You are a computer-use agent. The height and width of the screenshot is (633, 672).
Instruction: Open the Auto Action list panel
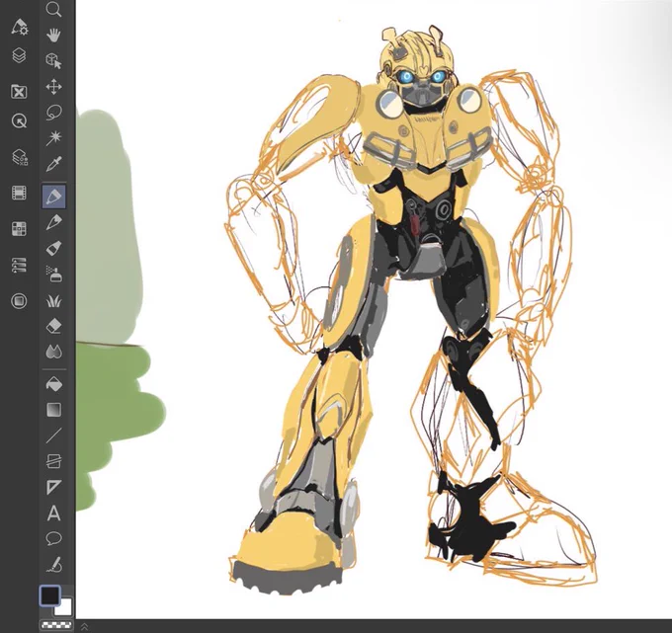pos(19,266)
